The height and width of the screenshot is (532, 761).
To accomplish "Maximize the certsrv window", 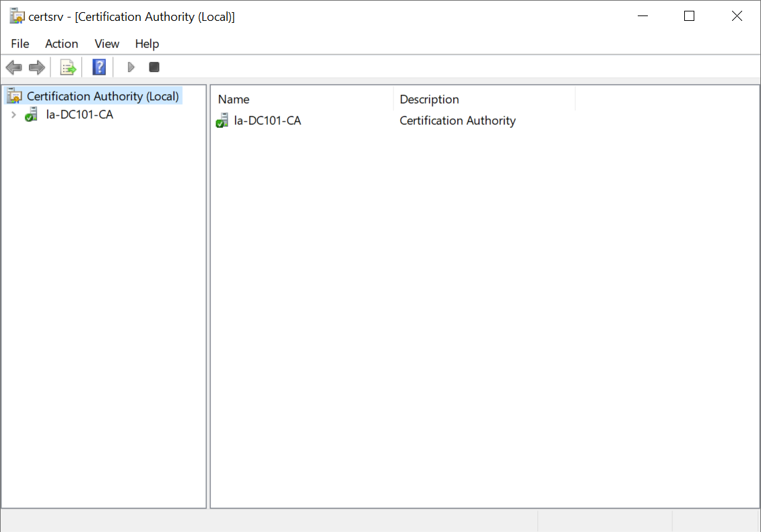I will coord(689,16).
